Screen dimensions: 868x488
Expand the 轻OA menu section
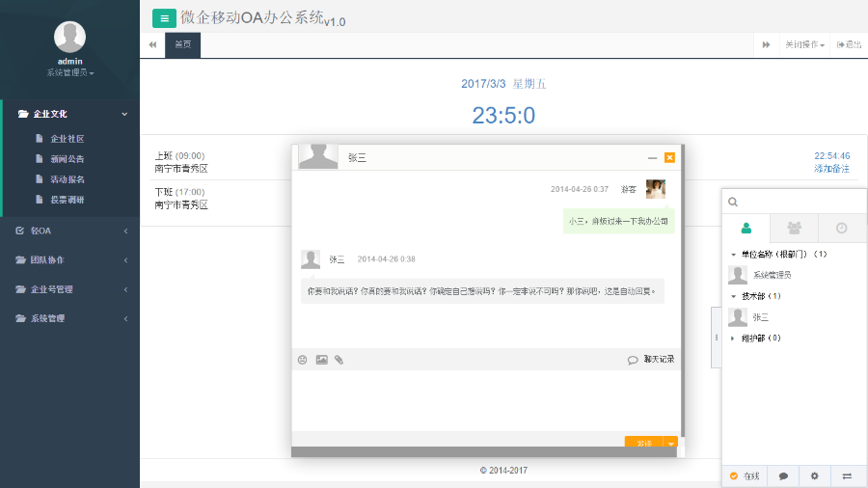tap(69, 230)
